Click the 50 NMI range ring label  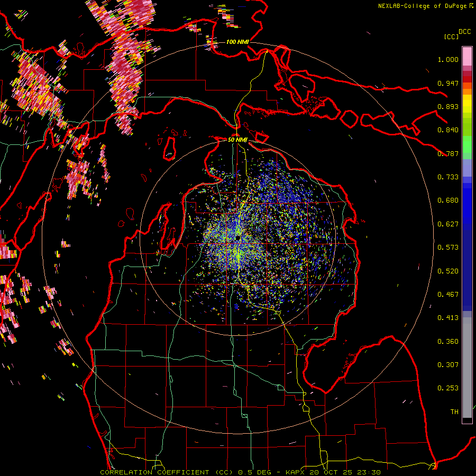(x=237, y=140)
